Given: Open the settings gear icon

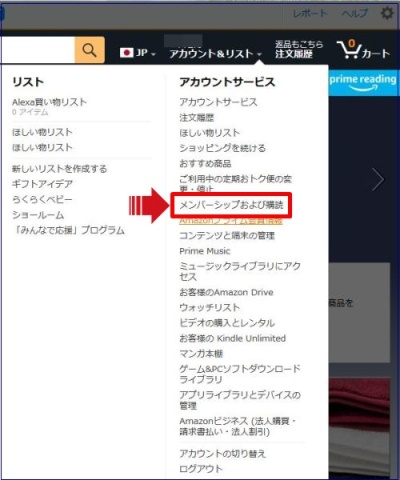Looking at the screenshot, I should pyautogui.click(x=387, y=14).
